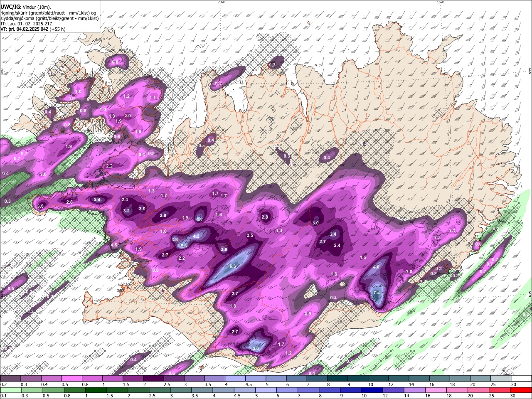
Task: Click the lower legend swatch between 3 and 3.5
Action: click(x=181, y=390)
